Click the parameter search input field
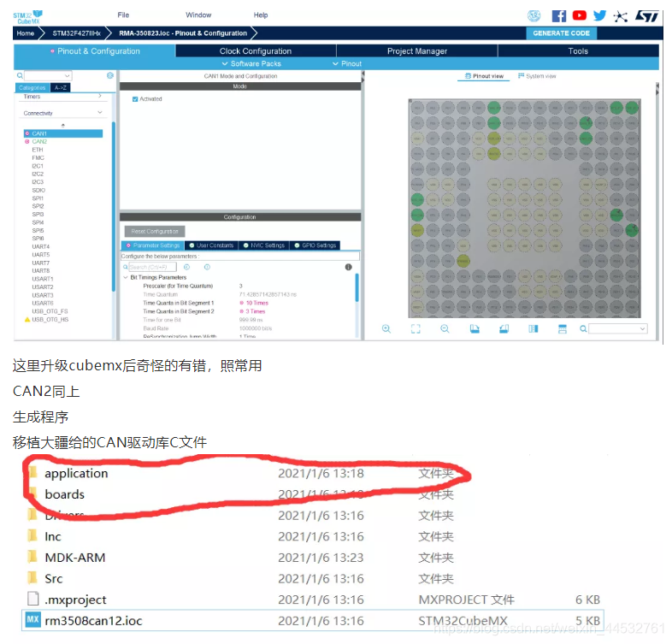Screen dimensions: 672x644 [x=152, y=267]
